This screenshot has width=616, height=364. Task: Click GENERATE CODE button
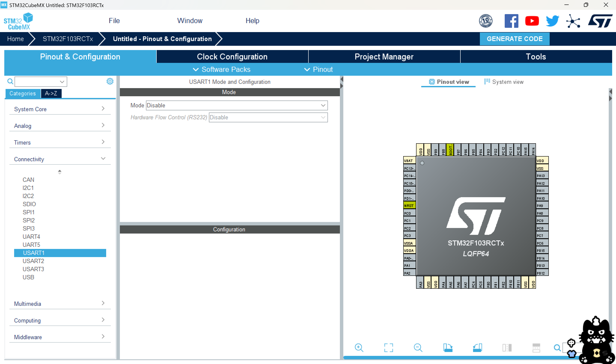point(514,39)
